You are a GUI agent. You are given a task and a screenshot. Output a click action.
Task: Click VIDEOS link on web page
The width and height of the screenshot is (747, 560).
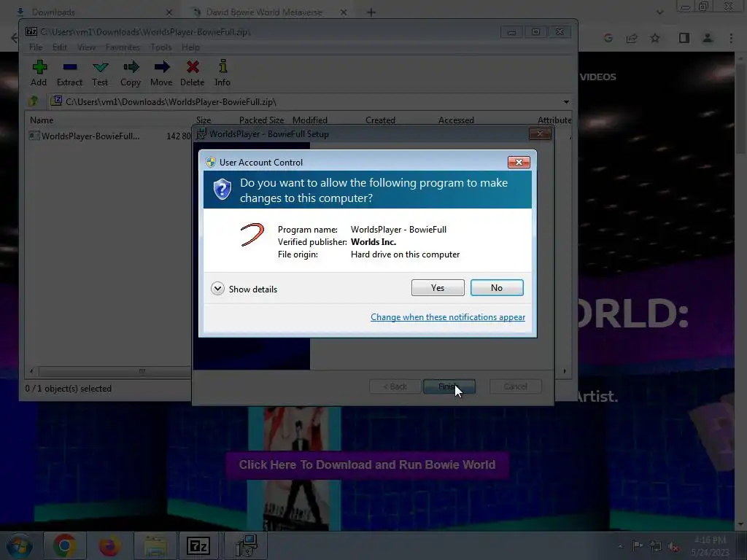[598, 77]
